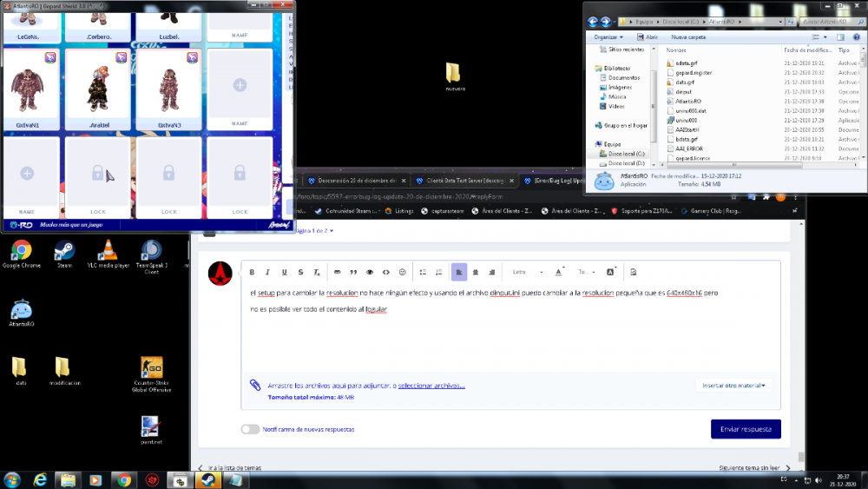
Task: Open the TeamSpeak 3 Client desktop icon
Action: click(x=151, y=257)
